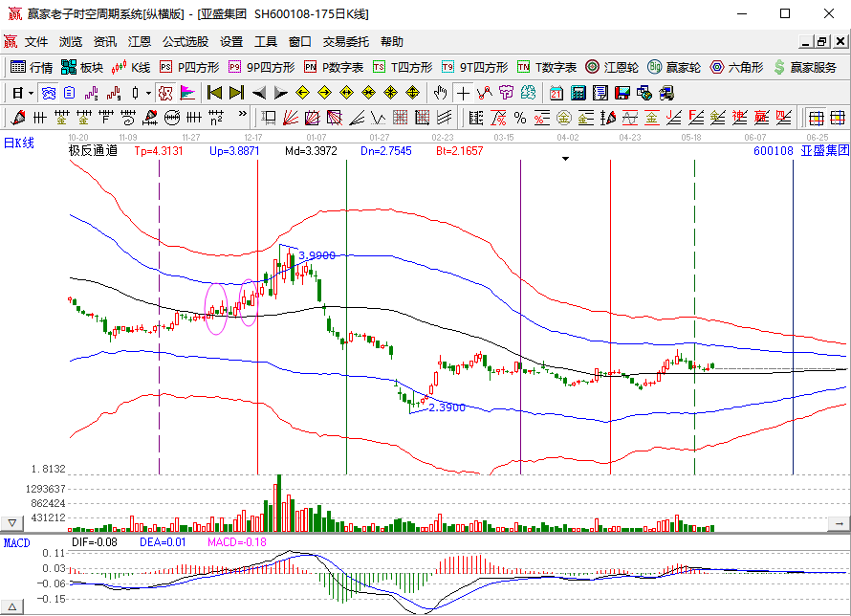Open the calculator icon

click(x=578, y=94)
